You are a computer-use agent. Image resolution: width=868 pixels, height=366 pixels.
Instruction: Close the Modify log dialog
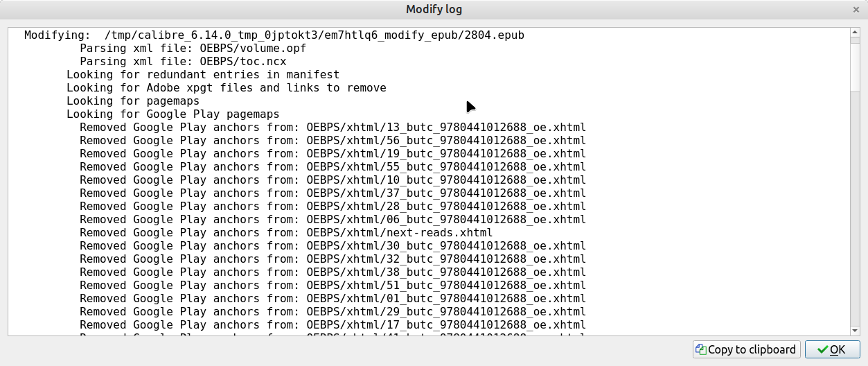click(x=857, y=9)
